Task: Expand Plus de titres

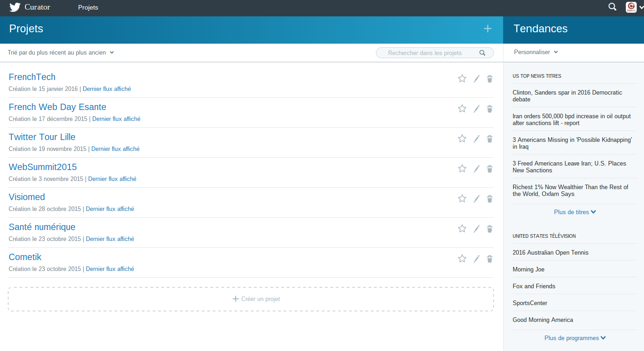Action: click(x=575, y=212)
